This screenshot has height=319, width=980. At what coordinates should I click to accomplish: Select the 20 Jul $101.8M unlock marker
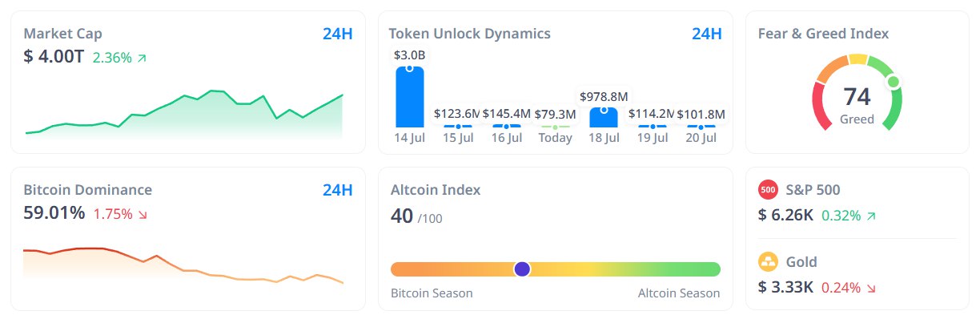(701, 127)
